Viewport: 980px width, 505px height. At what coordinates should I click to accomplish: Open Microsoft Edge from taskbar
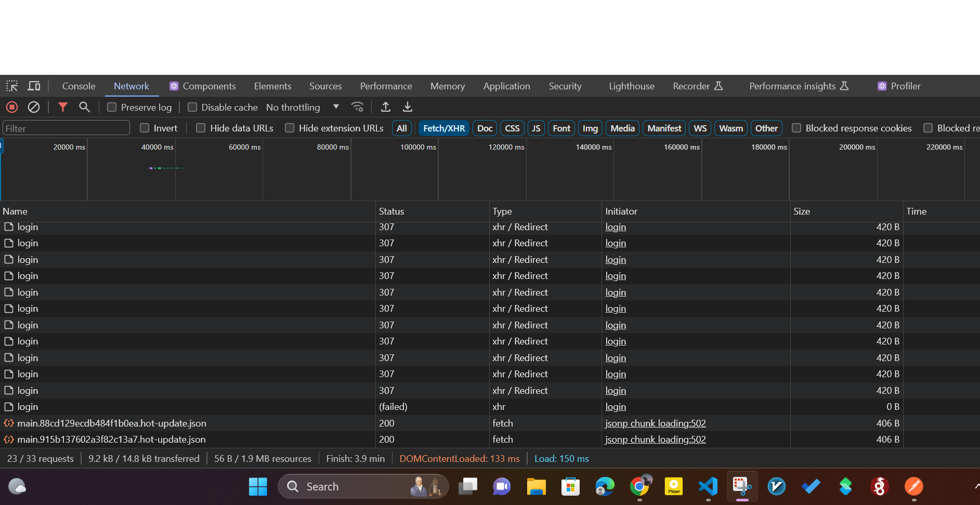605,487
